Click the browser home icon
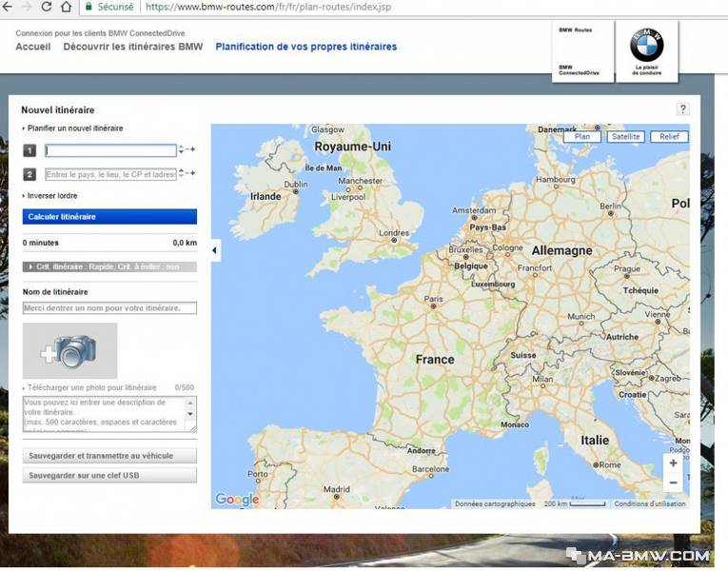728x571 pixels. coord(67,7)
